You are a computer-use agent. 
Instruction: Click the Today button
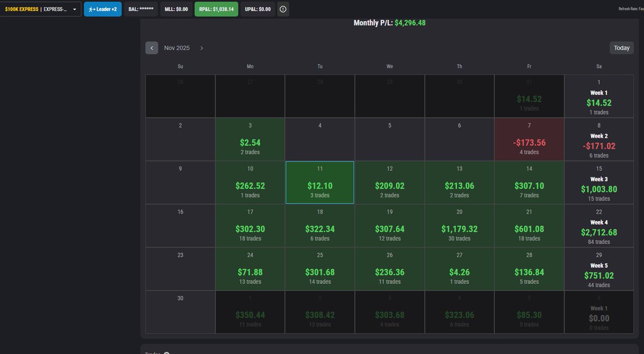621,48
